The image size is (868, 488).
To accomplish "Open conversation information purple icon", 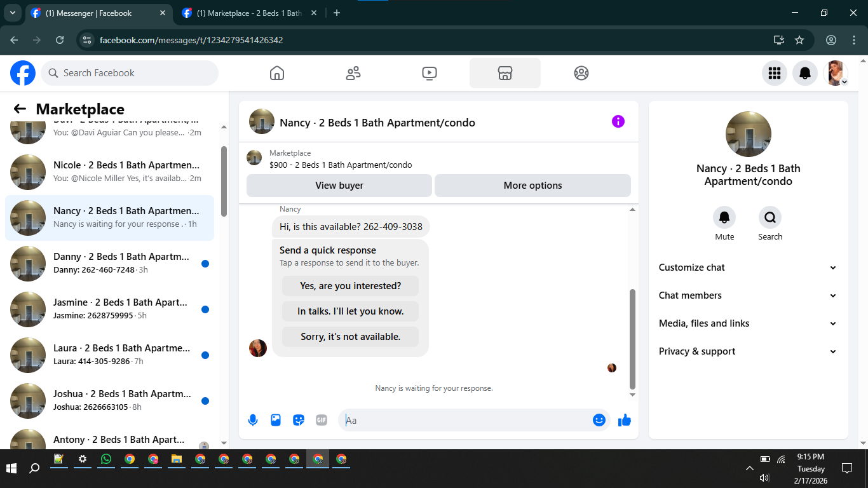I will point(618,121).
